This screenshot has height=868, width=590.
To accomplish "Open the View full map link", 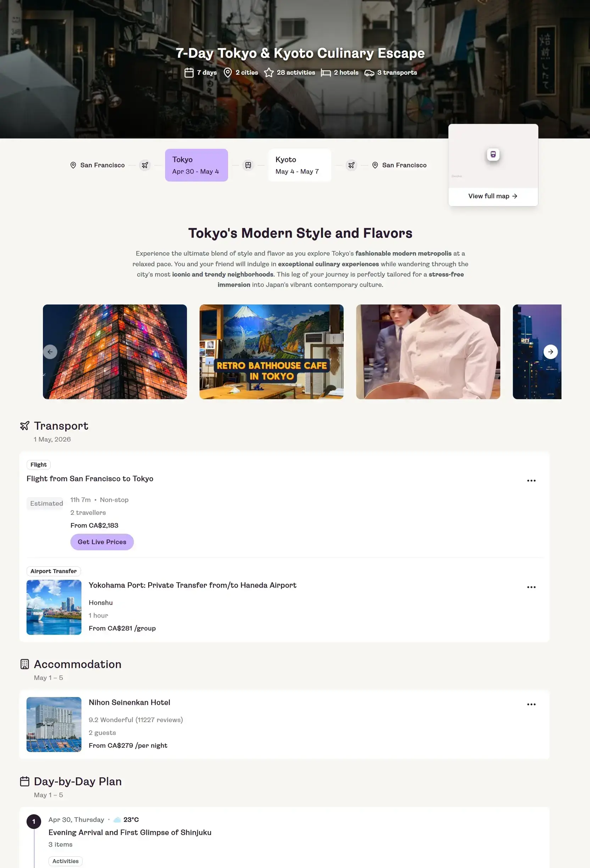I will coord(492,196).
